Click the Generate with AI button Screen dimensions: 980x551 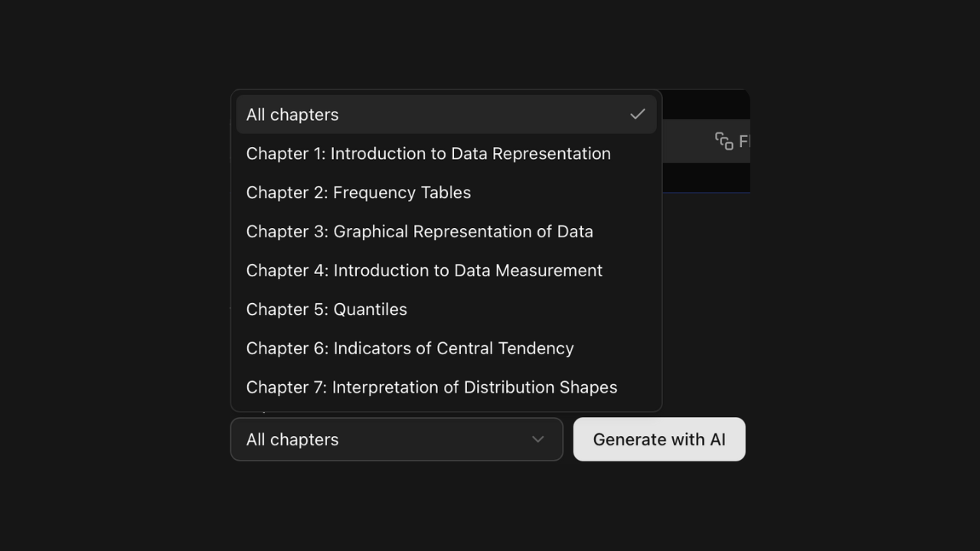click(x=659, y=439)
